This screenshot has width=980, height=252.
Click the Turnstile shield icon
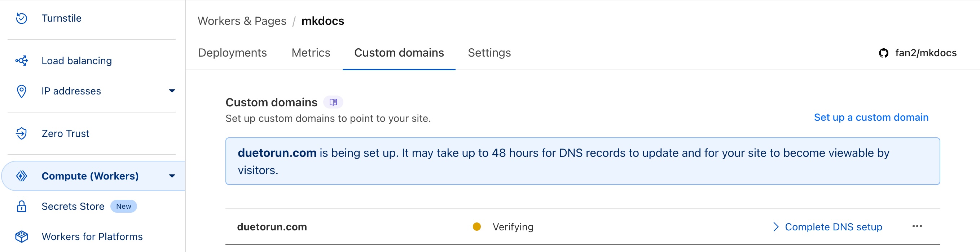coord(21,17)
